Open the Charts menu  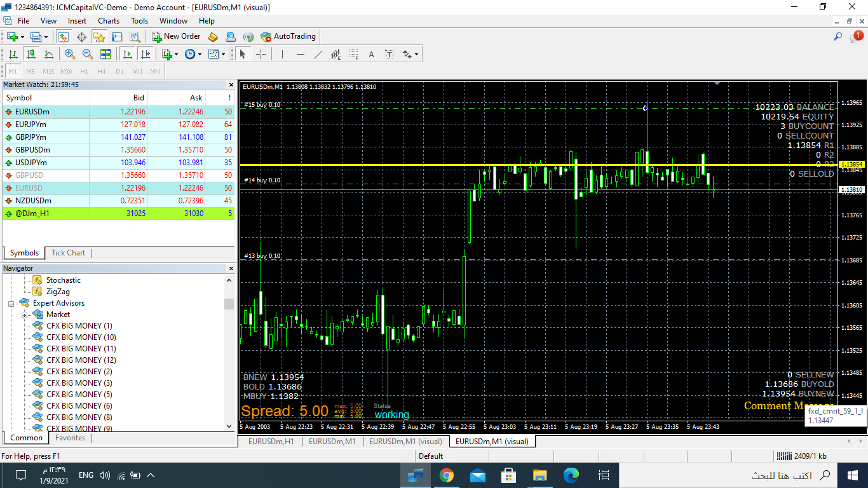point(109,21)
